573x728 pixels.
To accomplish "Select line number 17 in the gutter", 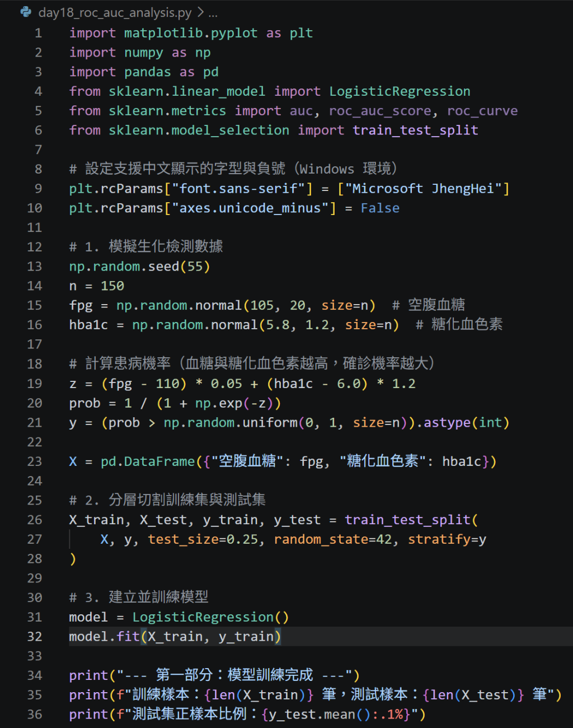I will (x=35, y=344).
